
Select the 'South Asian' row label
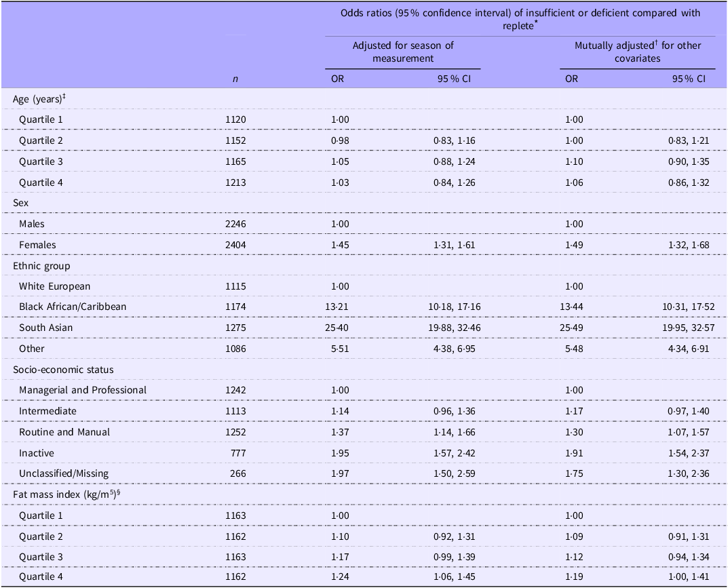45,328
